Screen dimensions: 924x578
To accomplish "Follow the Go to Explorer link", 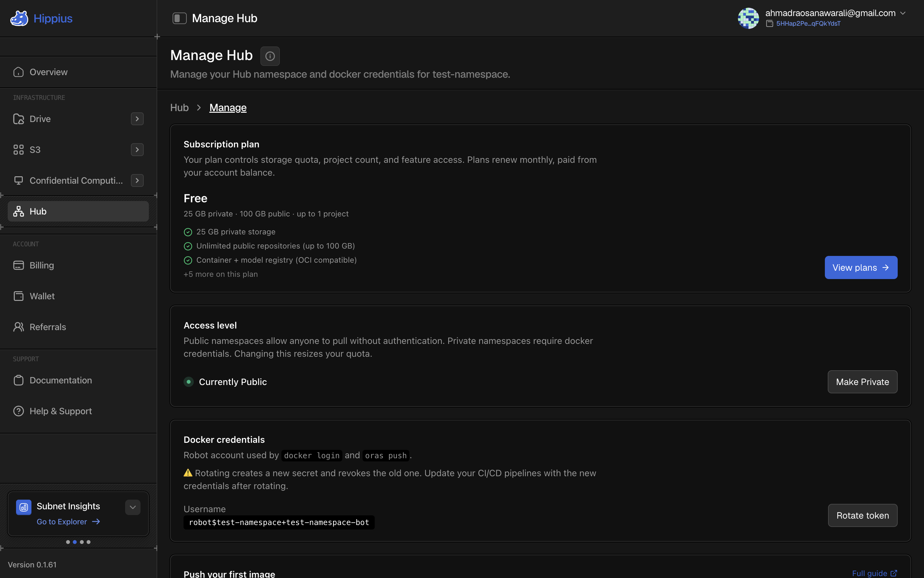I will coord(68,522).
